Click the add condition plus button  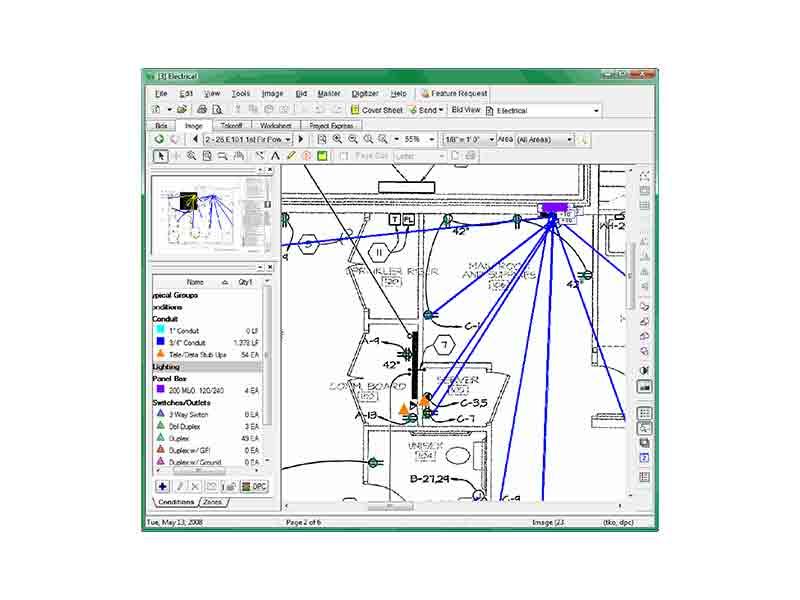coord(162,486)
